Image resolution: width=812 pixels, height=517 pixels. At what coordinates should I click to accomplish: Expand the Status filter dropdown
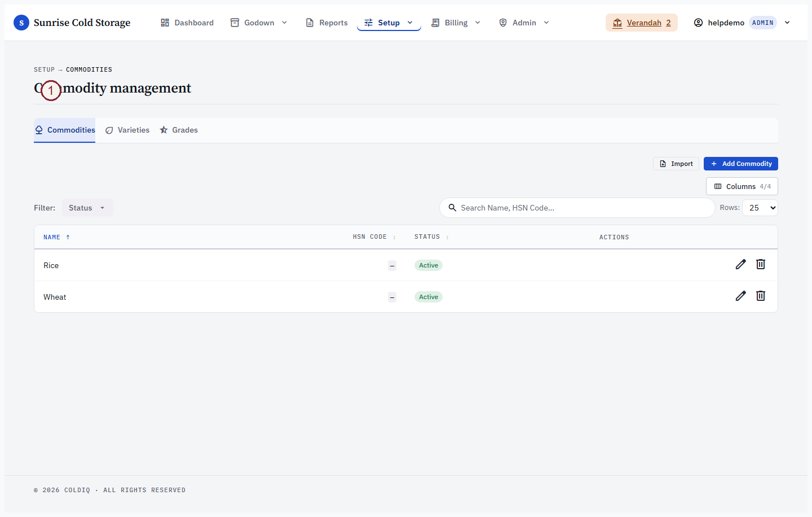click(87, 208)
